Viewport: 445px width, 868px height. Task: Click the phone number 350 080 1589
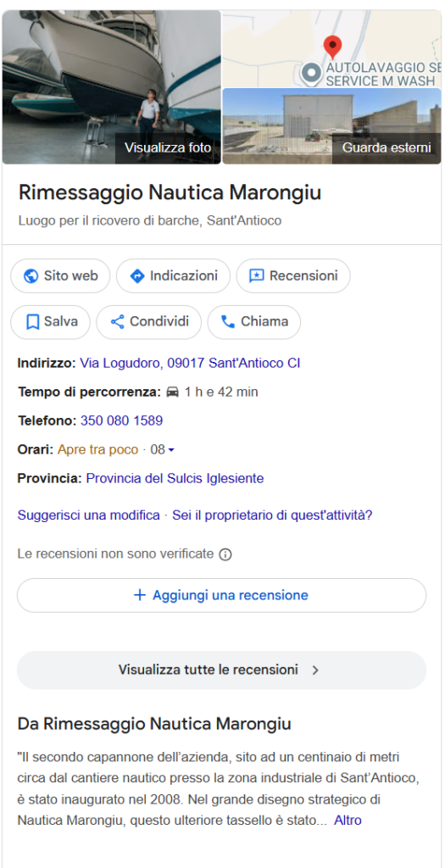122,420
